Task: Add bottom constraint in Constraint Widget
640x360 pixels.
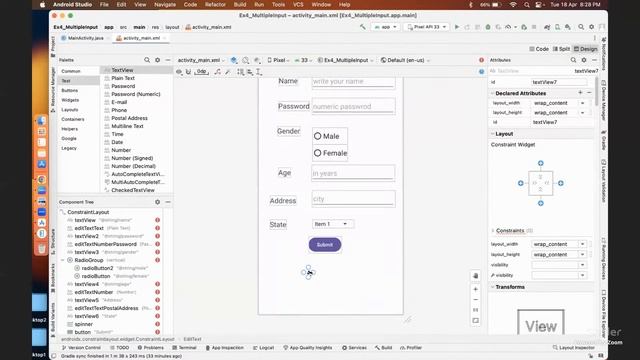Action: [x=540, y=203]
